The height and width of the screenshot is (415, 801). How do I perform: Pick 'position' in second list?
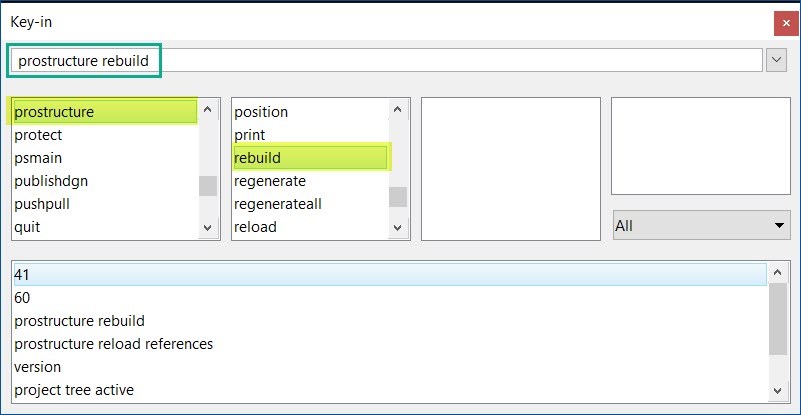[310, 112]
